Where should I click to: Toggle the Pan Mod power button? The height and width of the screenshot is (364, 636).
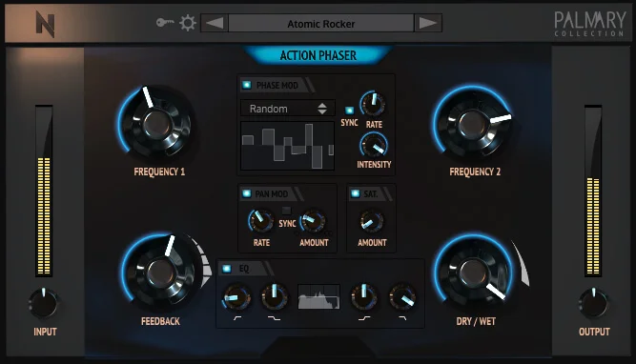pyautogui.click(x=247, y=193)
